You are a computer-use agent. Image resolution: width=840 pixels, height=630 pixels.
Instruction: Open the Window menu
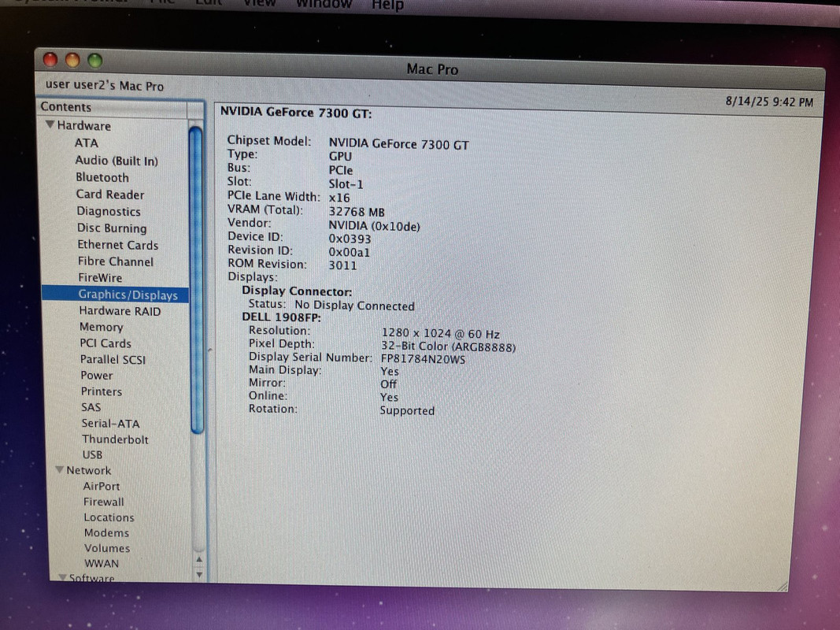[x=324, y=4]
